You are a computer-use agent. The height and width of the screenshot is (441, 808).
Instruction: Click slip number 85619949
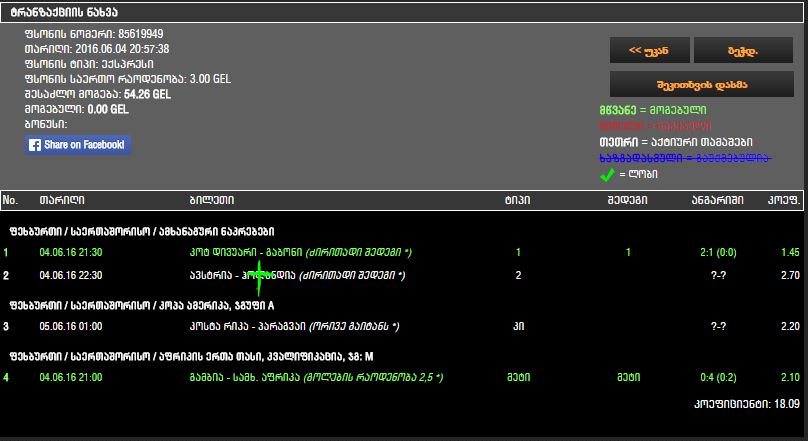tap(141, 34)
